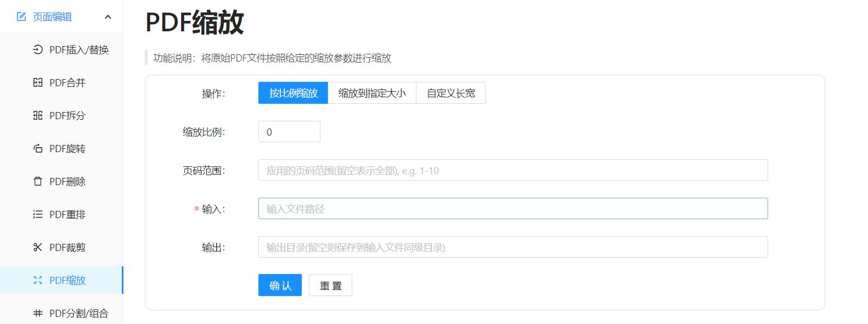The image size is (868, 324).
Task: Click the PDF删除 trash icon
Action: [x=38, y=181]
